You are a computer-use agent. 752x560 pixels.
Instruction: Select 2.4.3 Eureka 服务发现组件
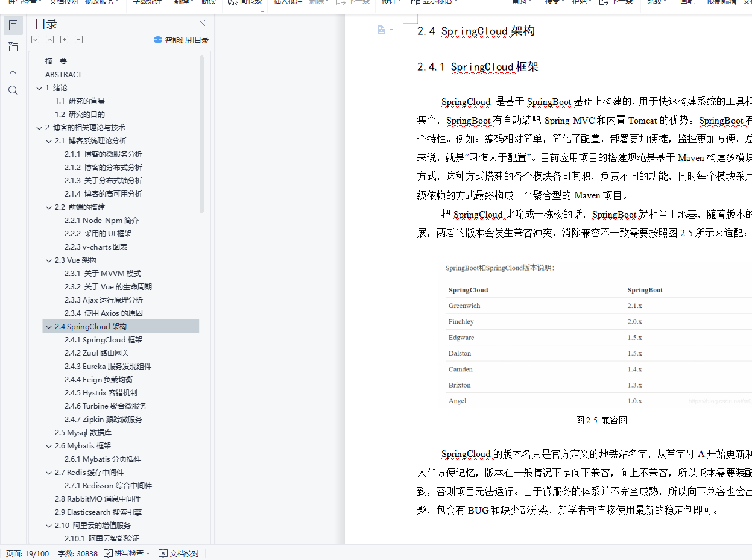(108, 367)
